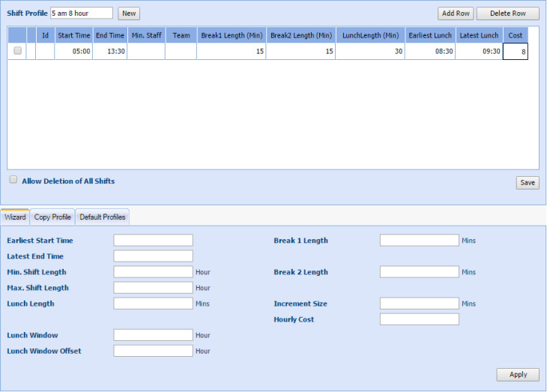This screenshot has height=392, width=547.
Task: Apply the wizard settings
Action: (x=517, y=375)
